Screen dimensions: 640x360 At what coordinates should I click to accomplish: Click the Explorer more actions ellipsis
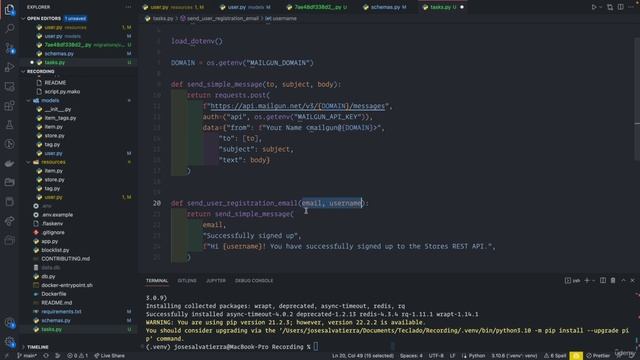(129, 7)
